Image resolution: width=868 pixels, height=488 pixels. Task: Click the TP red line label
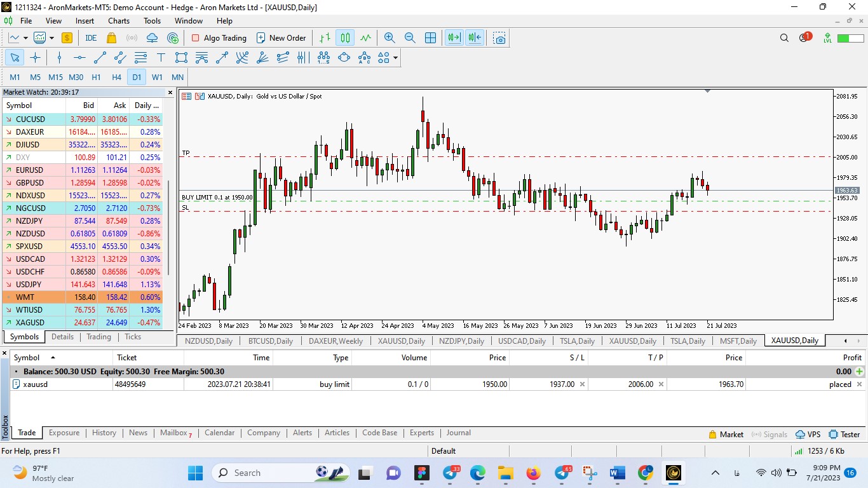pos(186,153)
